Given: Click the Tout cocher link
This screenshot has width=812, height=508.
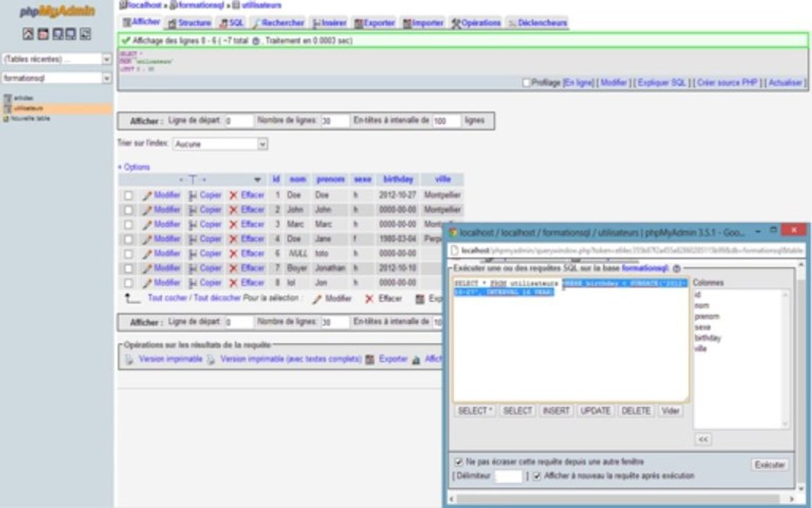Looking at the screenshot, I should tap(167, 298).
